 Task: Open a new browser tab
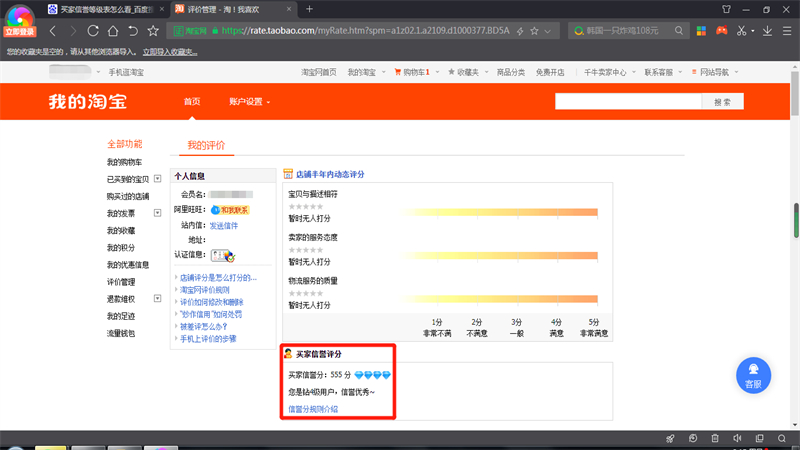click(309, 9)
